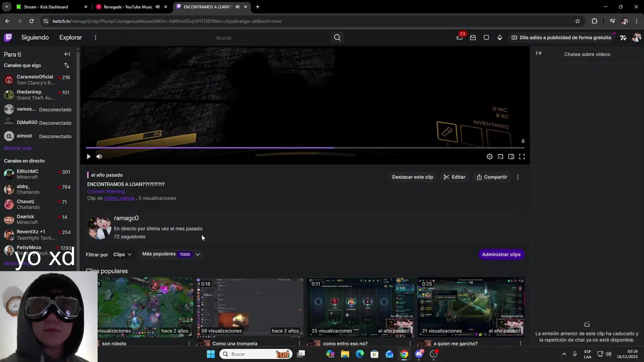The image size is (644, 362).
Task: Open options for Como una trompeta clip
Action: click(299, 343)
